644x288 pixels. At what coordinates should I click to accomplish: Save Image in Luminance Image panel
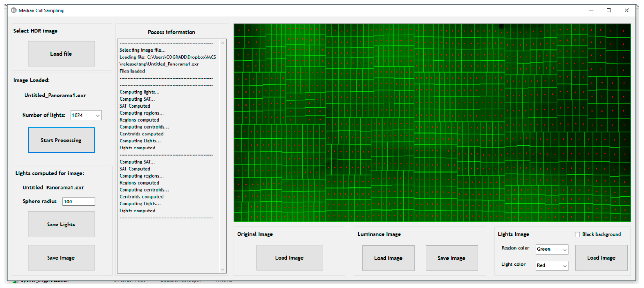[x=452, y=258]
